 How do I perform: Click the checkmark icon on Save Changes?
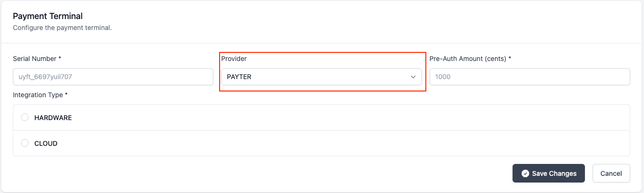(x=525, y=173)
